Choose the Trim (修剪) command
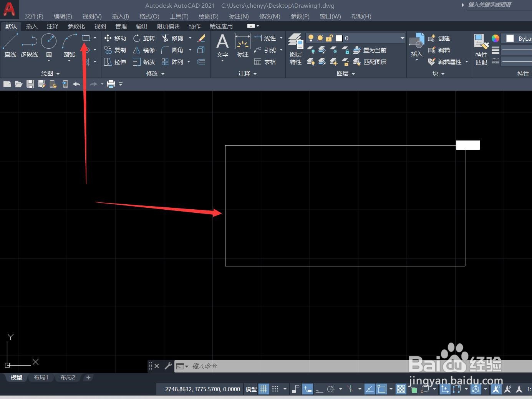 (172, 38)
